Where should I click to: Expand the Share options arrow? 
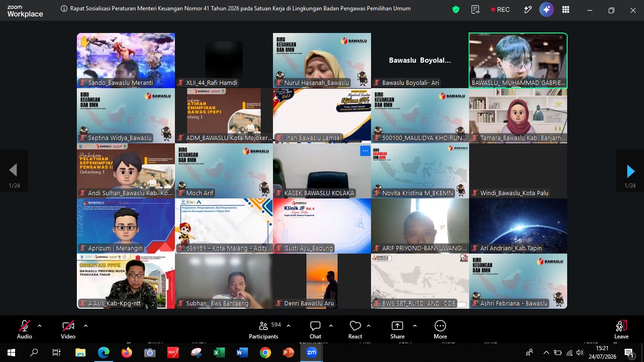[x=415, y=326]
